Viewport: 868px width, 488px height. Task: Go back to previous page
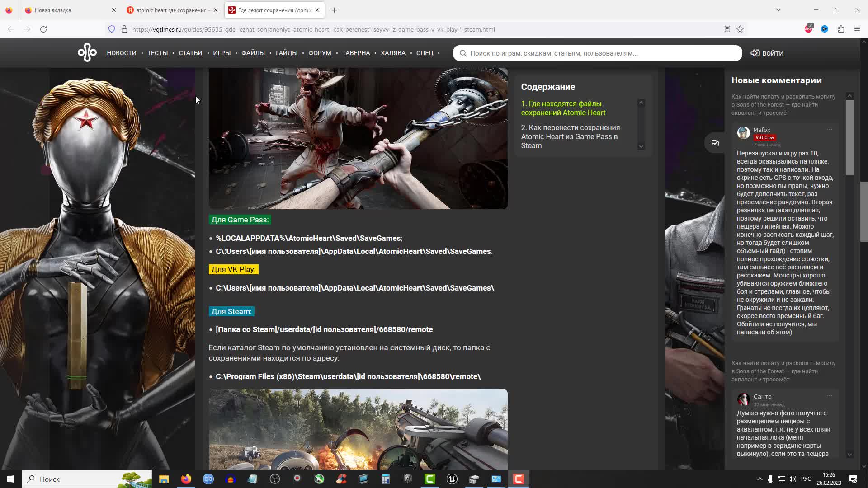click(x=11, y=29)
